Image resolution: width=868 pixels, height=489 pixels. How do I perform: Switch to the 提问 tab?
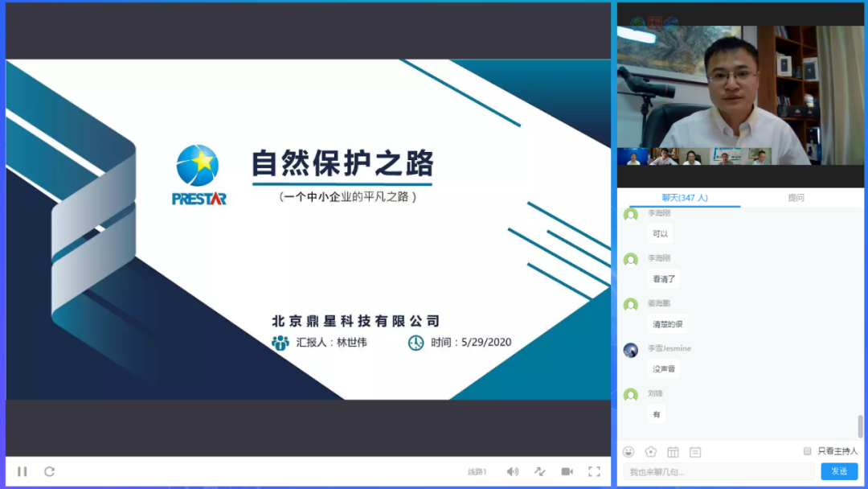click(796, 198)
